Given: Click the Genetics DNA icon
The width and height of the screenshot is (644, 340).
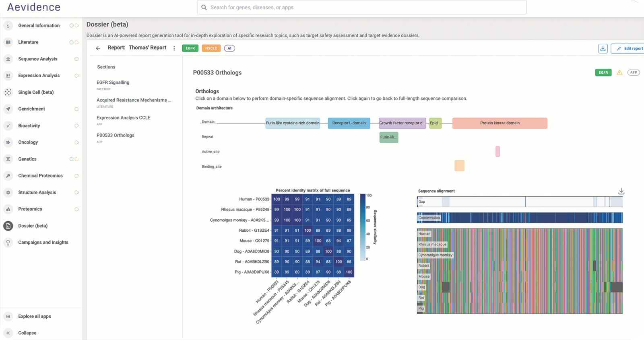Looking at the screenshot, I should tap(8, 159).
